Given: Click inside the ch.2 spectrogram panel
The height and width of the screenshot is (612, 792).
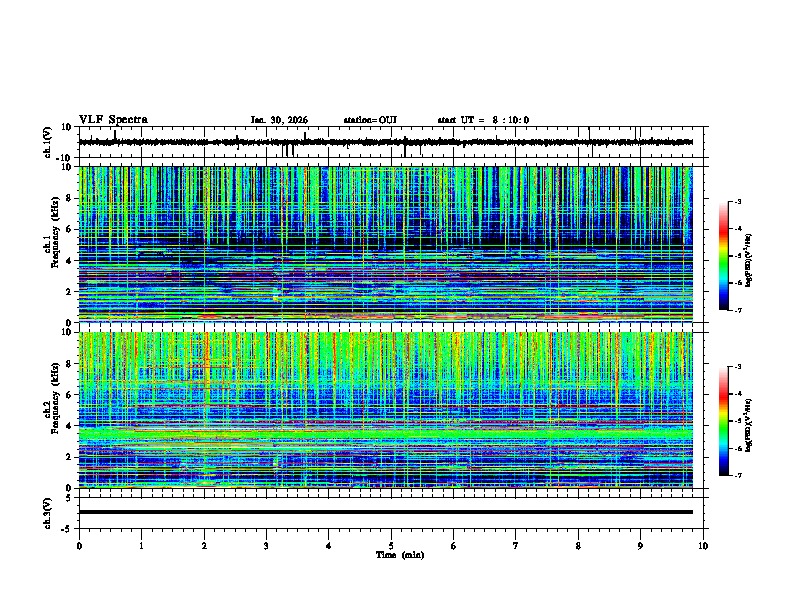Looking at the screenshot, I should coord(385,410).
